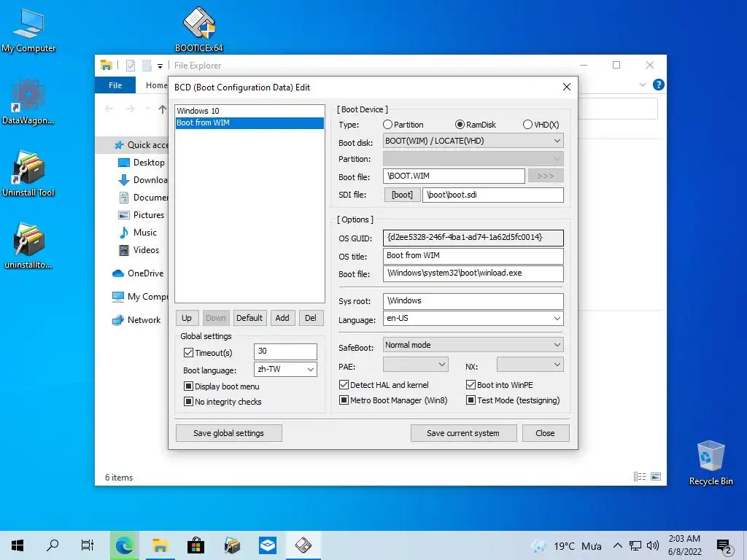Image resolution: width=747 pixels, height=560 pixels.
Task: Select Windows 10 boot entry
Action: point(249,111)
